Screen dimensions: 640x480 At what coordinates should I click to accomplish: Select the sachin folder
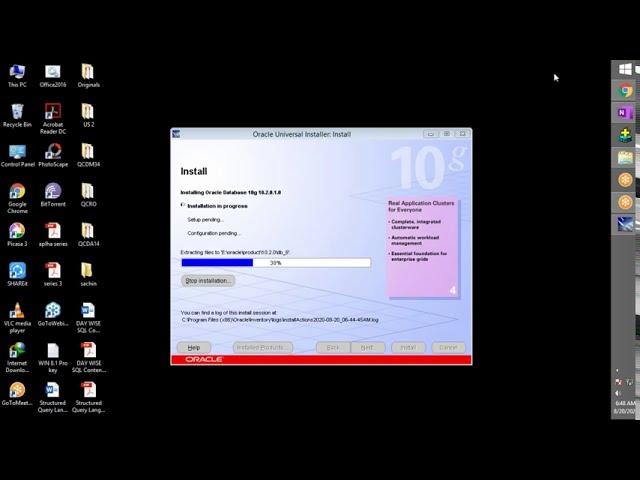(x=89, y=274)
